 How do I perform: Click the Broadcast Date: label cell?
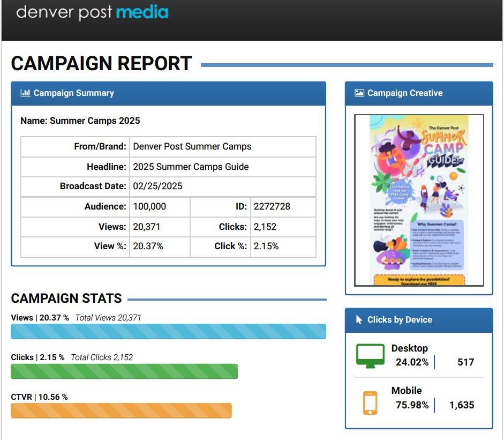(75, 186)
